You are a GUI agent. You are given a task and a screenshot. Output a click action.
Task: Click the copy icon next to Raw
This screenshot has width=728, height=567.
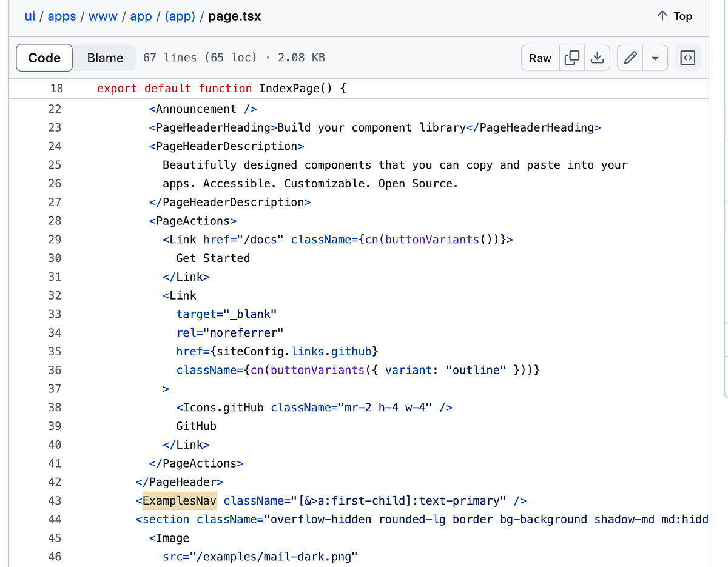(x=571, y=58)
